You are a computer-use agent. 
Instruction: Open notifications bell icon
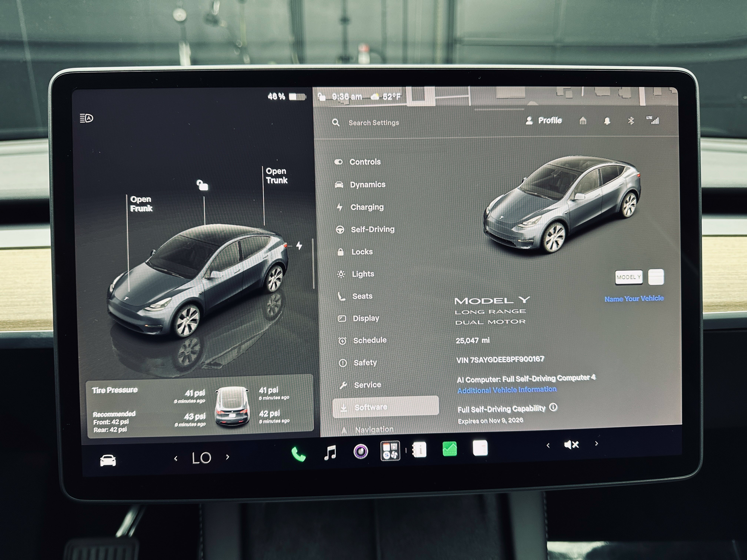(607, 121)
